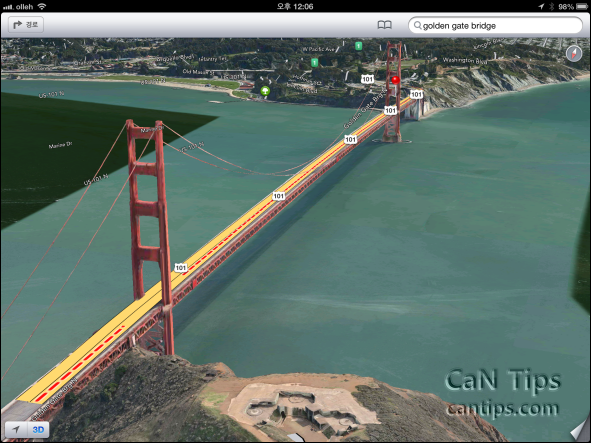Image resolution: width=591 pixels, height=443 pixels.
Task: Tap the status bar location services arrow
Action: tap(541, 6)
